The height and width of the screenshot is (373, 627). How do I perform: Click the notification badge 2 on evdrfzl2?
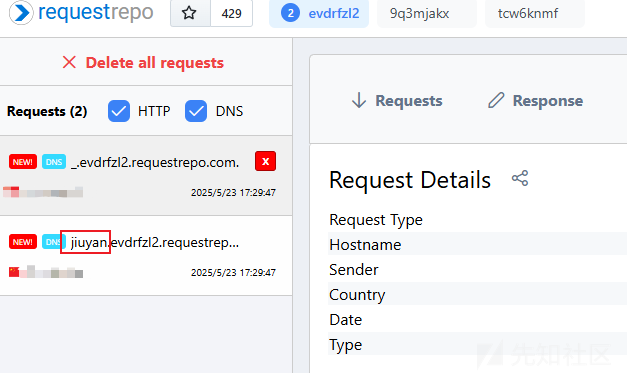(x=290, y=13)
